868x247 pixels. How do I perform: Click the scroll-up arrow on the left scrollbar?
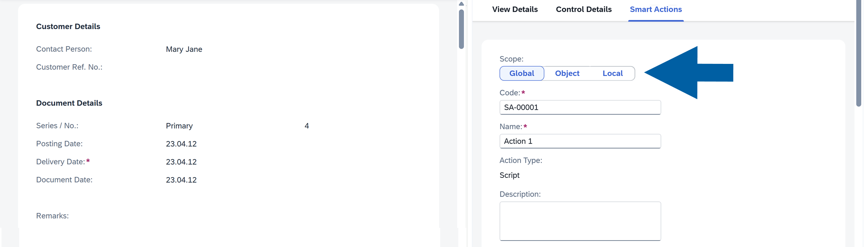pyautogui.click(x=461, y=4)
